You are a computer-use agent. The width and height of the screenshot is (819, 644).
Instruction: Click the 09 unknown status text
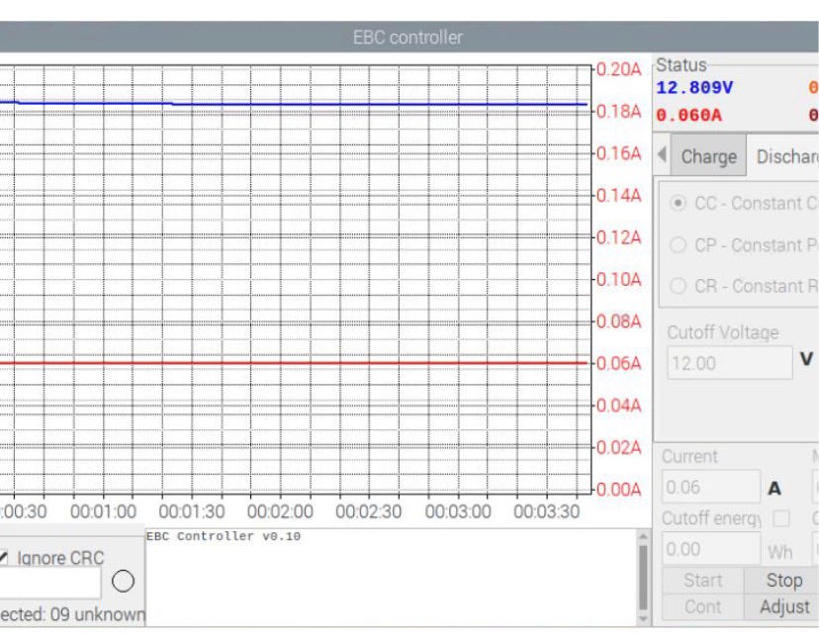click(98, 614)
